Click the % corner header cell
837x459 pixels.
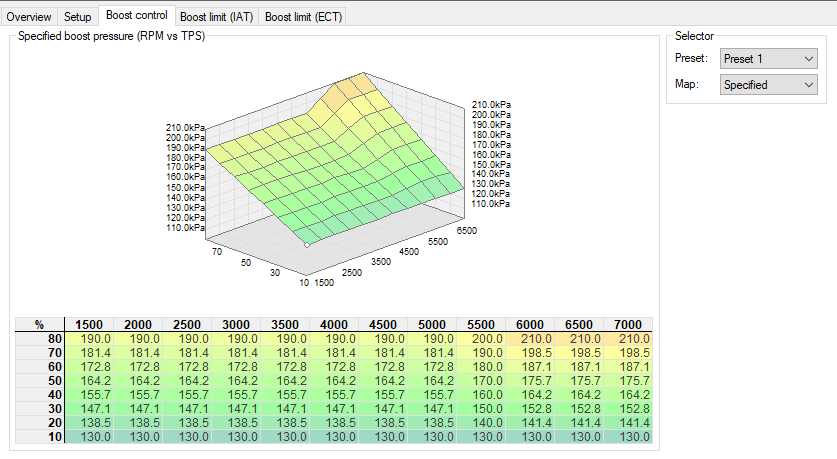40,325
